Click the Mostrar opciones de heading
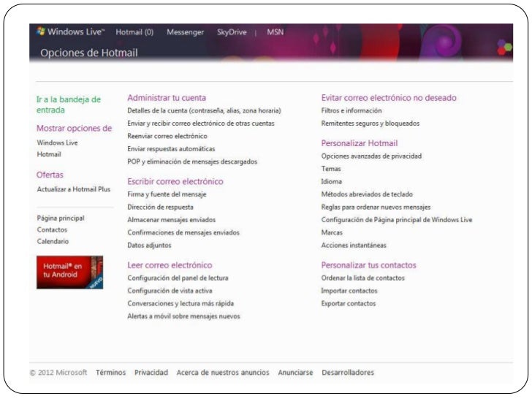The image size is (532, 399). (x=75, y=129)
